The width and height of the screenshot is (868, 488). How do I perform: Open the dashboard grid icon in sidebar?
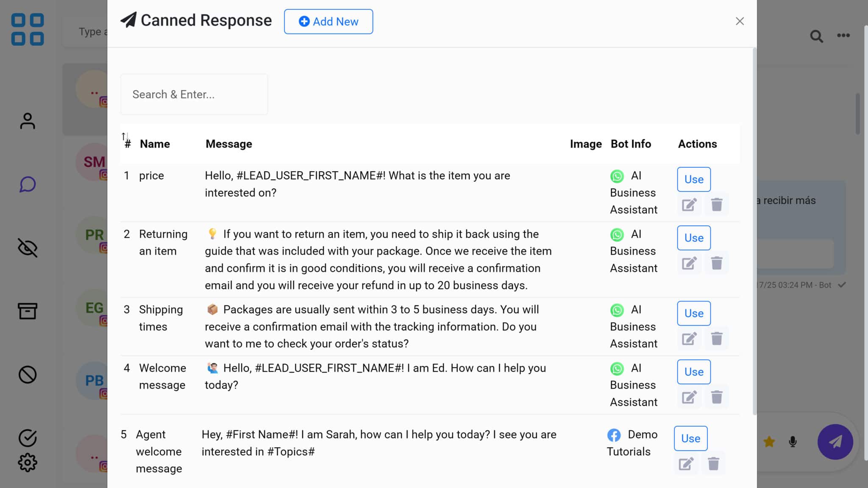tap(28, 30)
